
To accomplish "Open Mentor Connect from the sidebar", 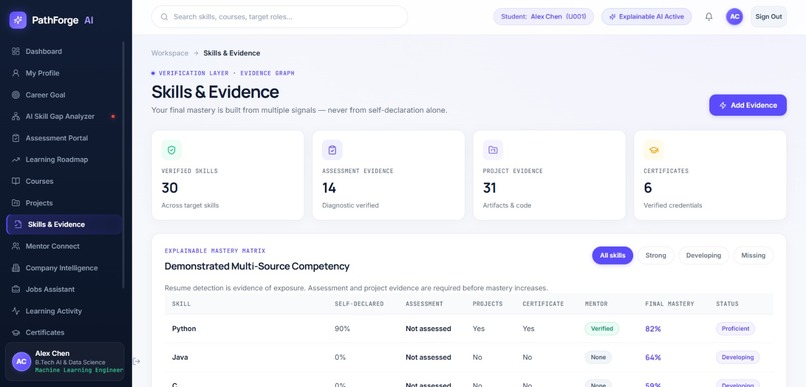I will pyautogui.click(x=64, y=246).
